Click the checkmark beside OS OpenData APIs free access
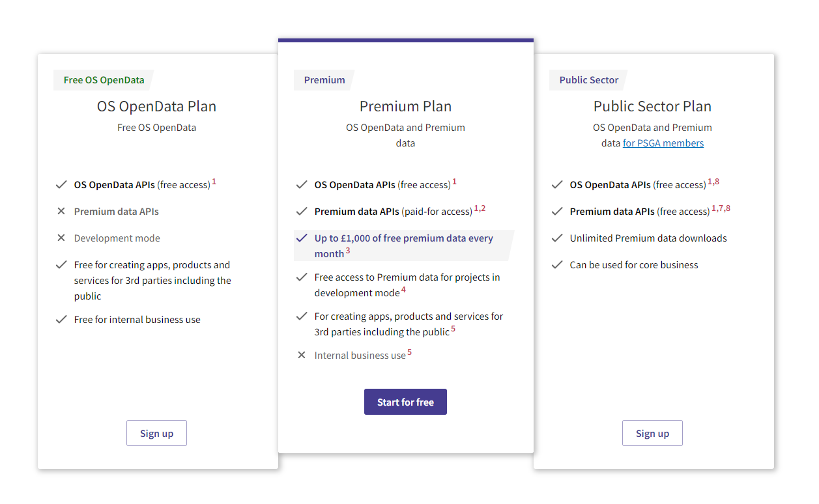Viewport: 819px width, 504px height. 61,184
